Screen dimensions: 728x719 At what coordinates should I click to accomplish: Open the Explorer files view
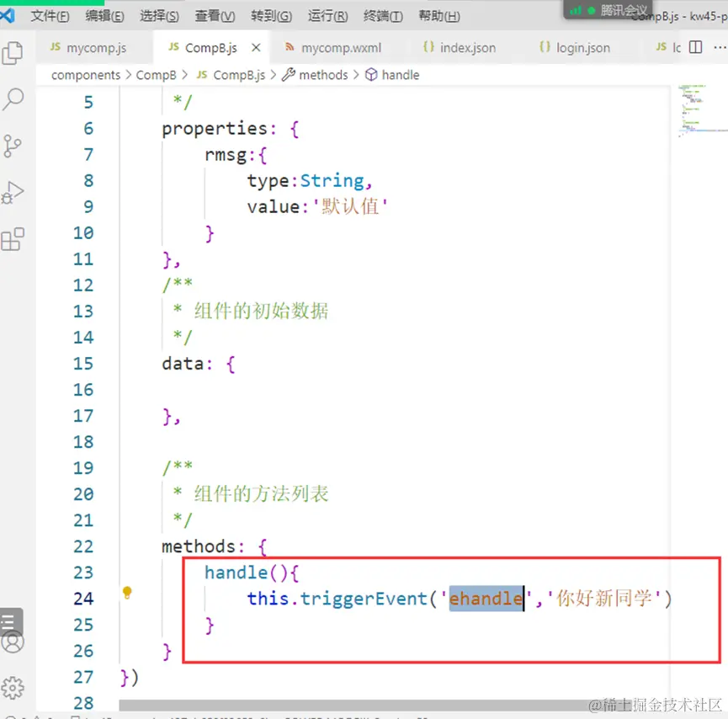click(13, 53)
